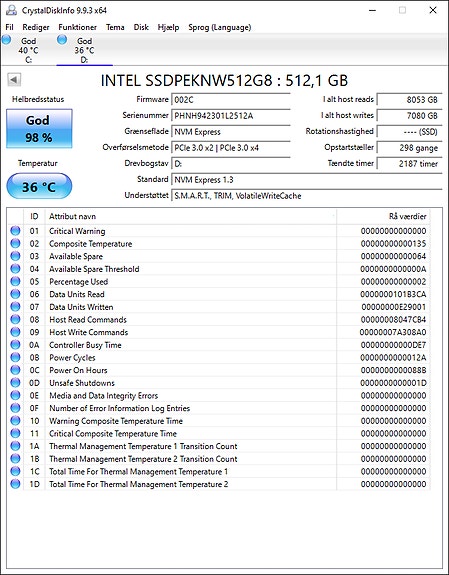
Task: Open the Fil menu
Action: pos(9,27)
